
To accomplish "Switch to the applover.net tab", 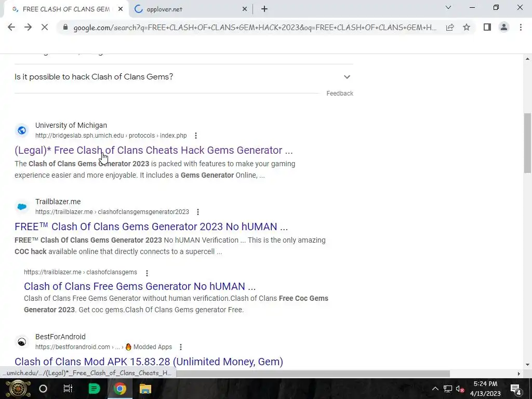I will tap(190, 9).
